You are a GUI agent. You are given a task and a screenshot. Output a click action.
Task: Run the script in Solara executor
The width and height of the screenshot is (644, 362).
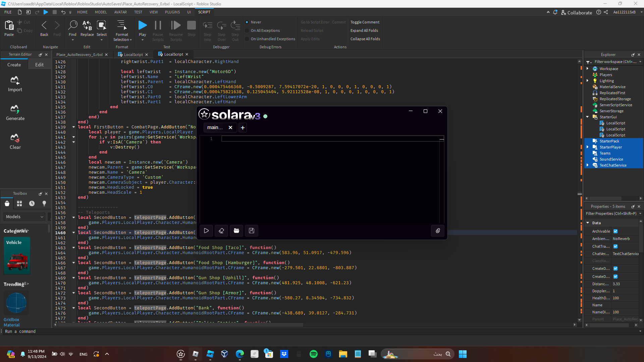(x=206, y=231)
